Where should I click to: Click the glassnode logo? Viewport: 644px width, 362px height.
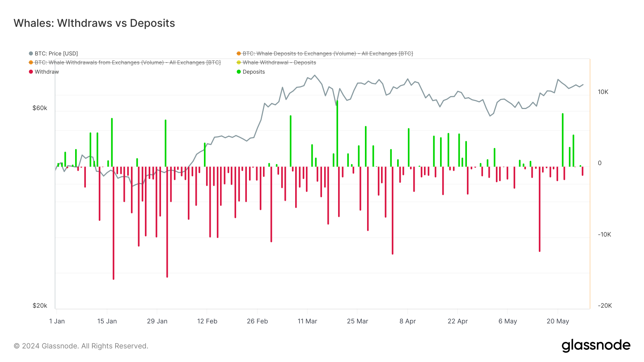coord(596,345)
